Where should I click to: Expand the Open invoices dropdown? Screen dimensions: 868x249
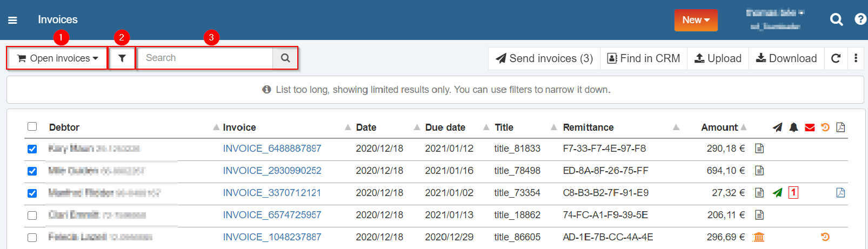[57, 58]
